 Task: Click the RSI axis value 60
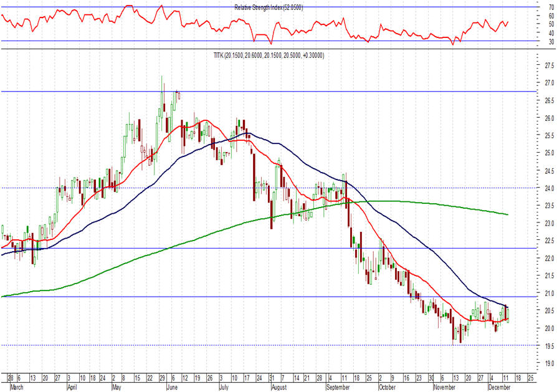551,16
